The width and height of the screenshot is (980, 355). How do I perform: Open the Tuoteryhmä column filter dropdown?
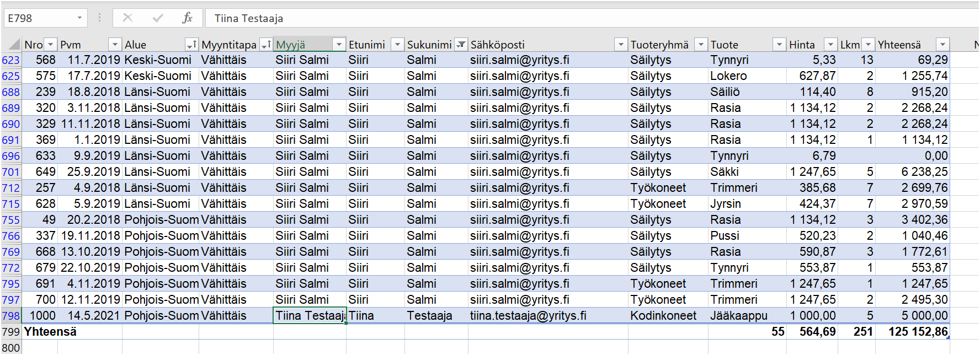coord(701,45)
